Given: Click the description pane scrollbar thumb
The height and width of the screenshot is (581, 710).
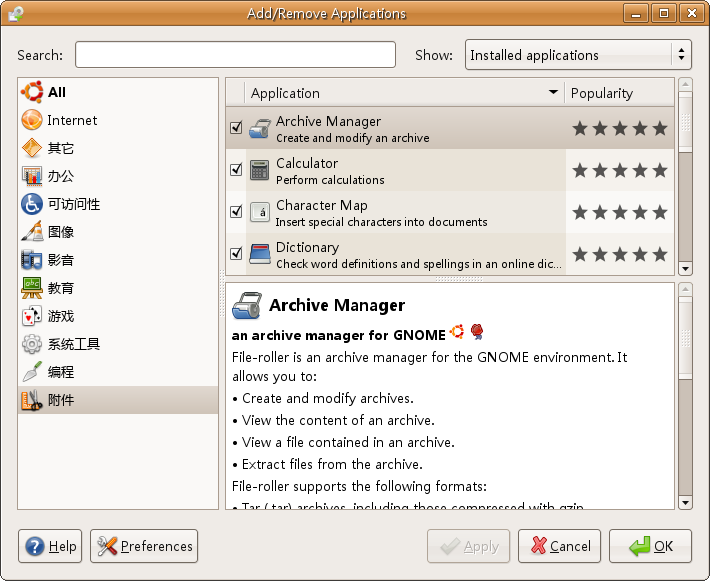Looking at the screenshot, I should tap(685, 338).
